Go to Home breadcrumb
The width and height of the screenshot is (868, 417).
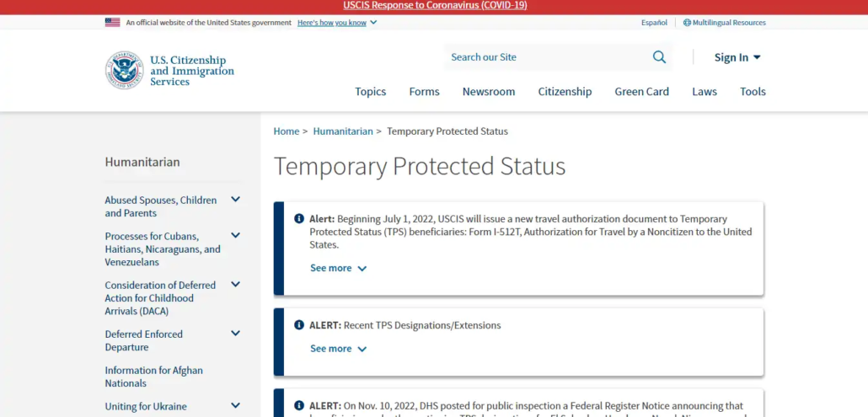[287, 131]
